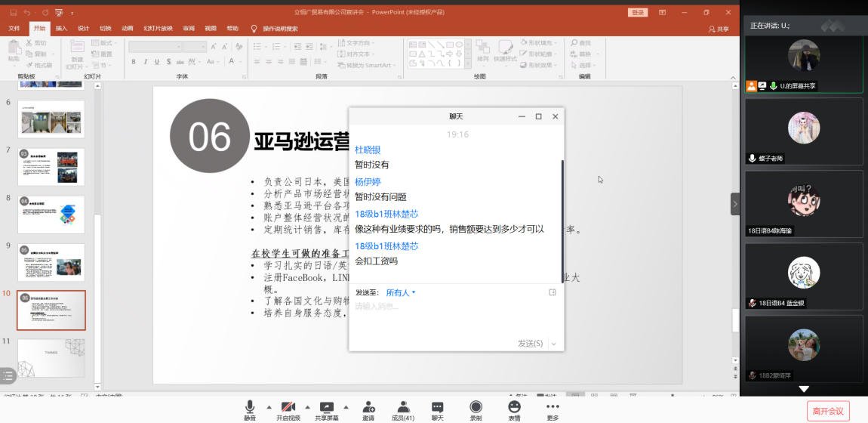The height and width of the screenshot is (423, 868).
Task: Open the emoji reactions icon
Action: tap(514, 408)
